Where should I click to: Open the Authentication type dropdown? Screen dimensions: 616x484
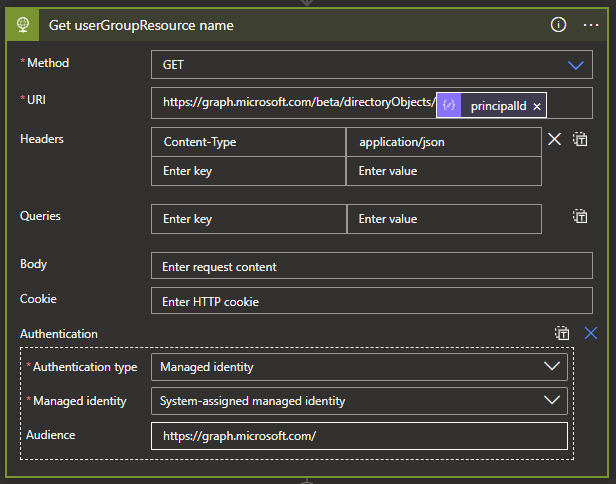coord(551,367)
